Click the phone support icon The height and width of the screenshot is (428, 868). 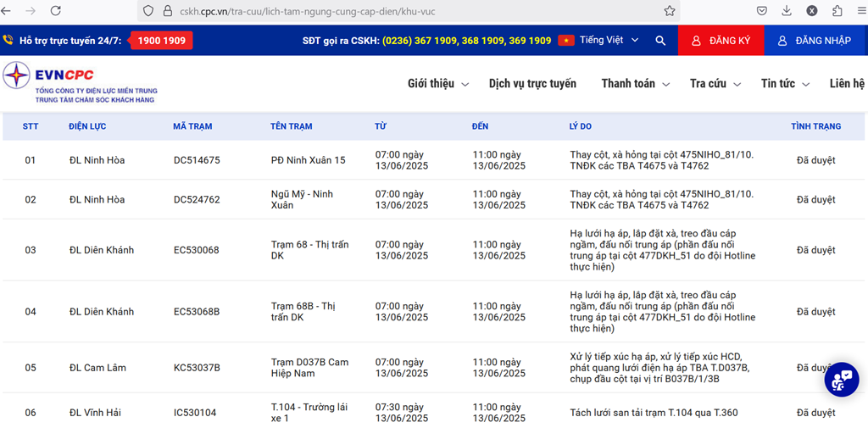click(8, 40)
